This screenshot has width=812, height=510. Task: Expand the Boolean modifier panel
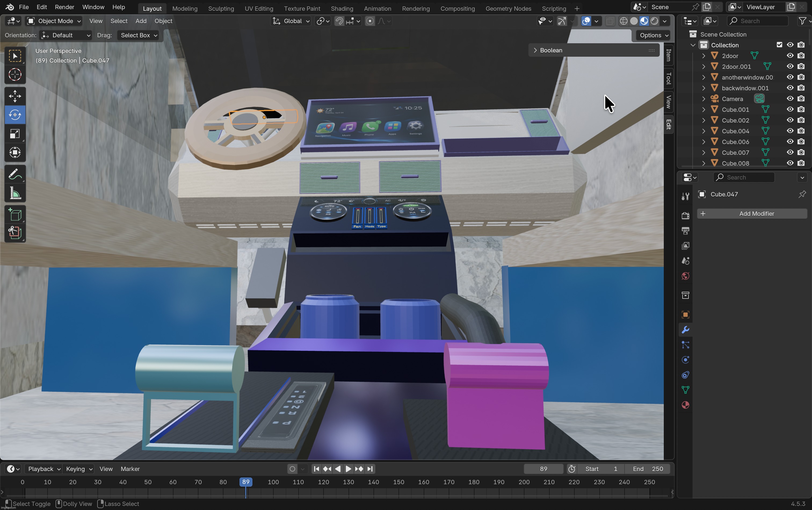tap(536, 50)
